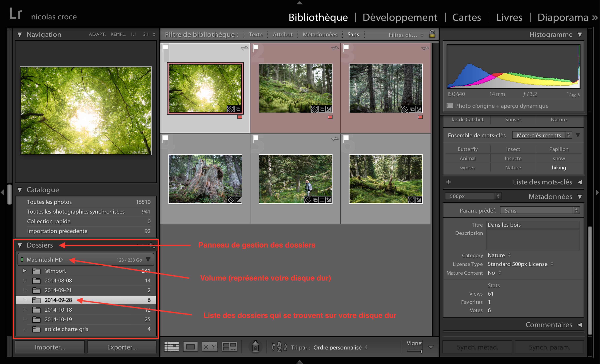Select the Métadonnées filter tab
The width and height of the screenshot is (600, 364).
[320, 35]
